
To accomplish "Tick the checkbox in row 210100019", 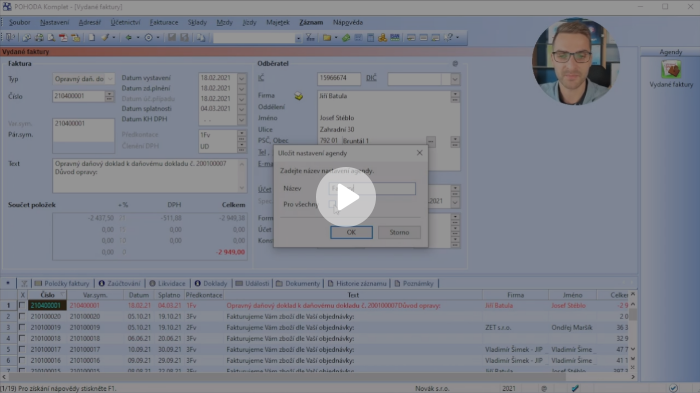I will click(x=22, y=327).
